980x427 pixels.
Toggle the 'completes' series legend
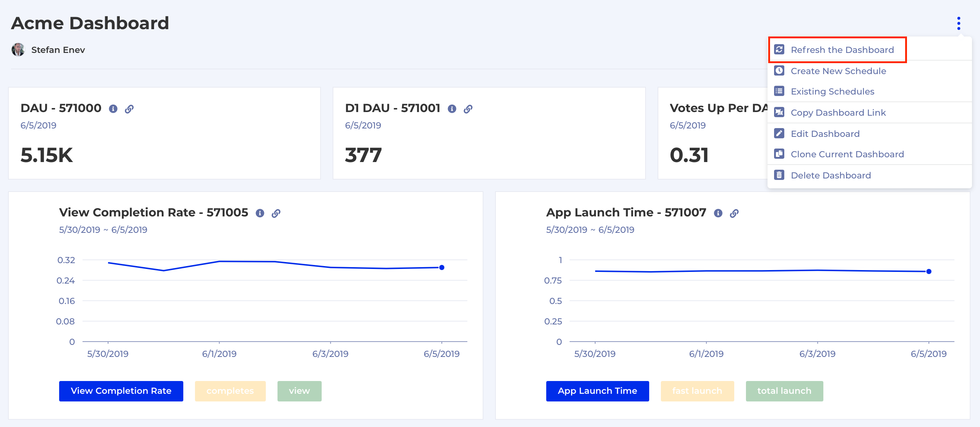(x=230, y=391)
